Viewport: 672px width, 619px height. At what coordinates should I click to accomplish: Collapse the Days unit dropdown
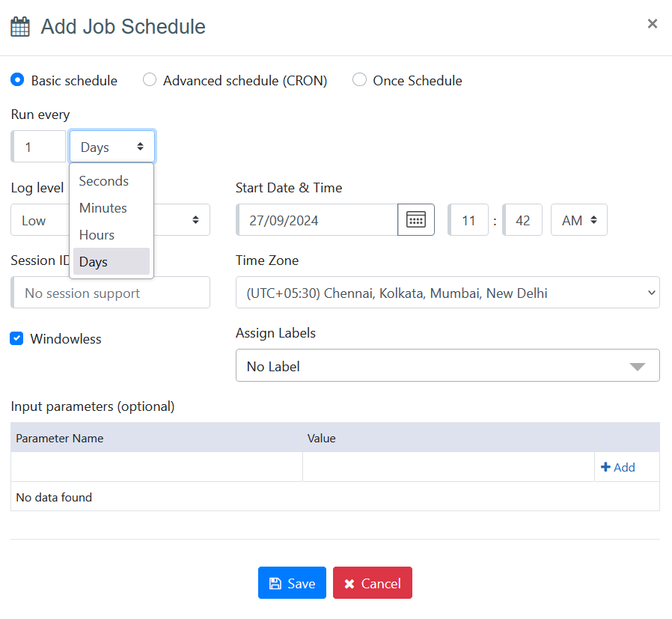[x=112, y=147]
